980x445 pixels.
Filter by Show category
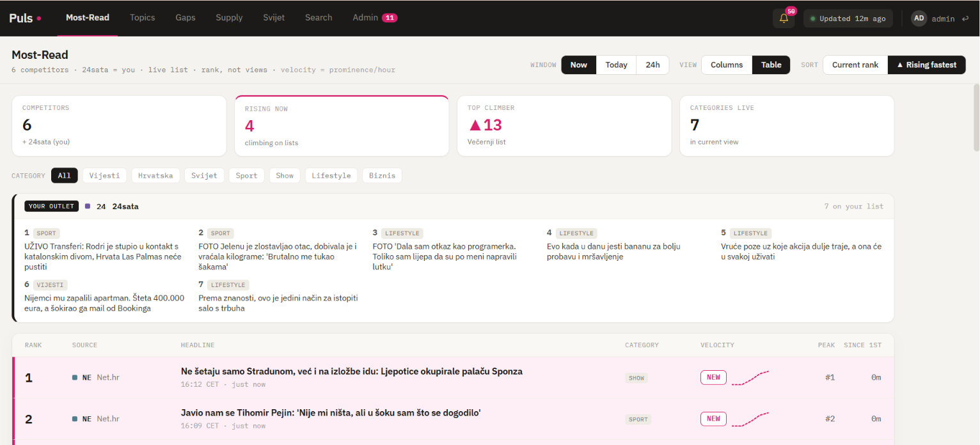coord(285,175)
